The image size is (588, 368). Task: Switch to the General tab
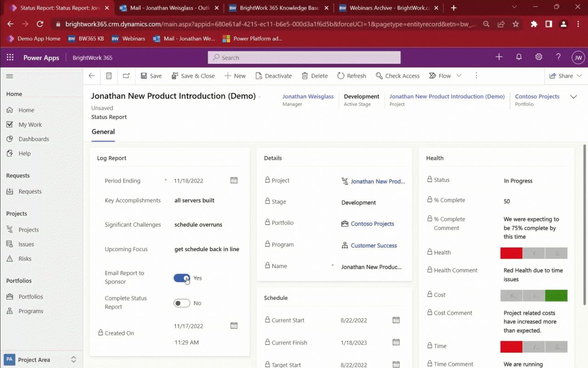pos(103,132)
